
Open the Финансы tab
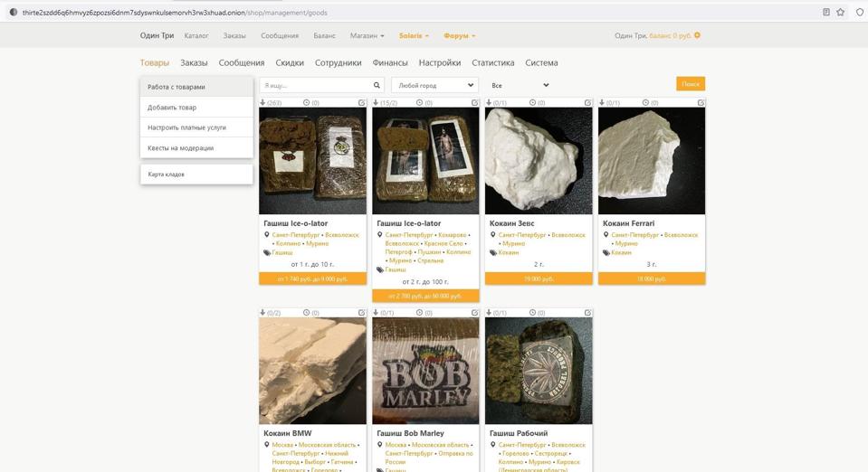pos(390,62)
